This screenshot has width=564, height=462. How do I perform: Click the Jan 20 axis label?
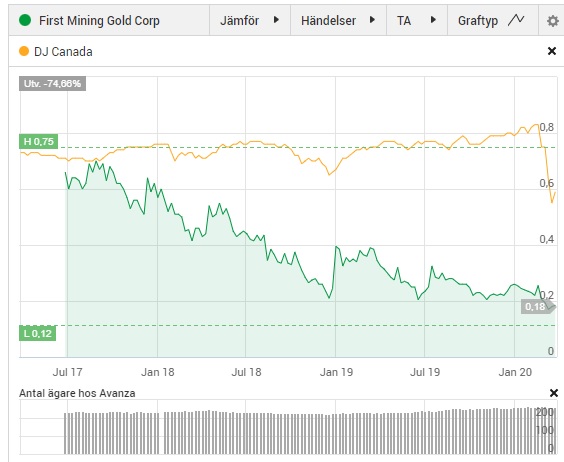point(515,372)
